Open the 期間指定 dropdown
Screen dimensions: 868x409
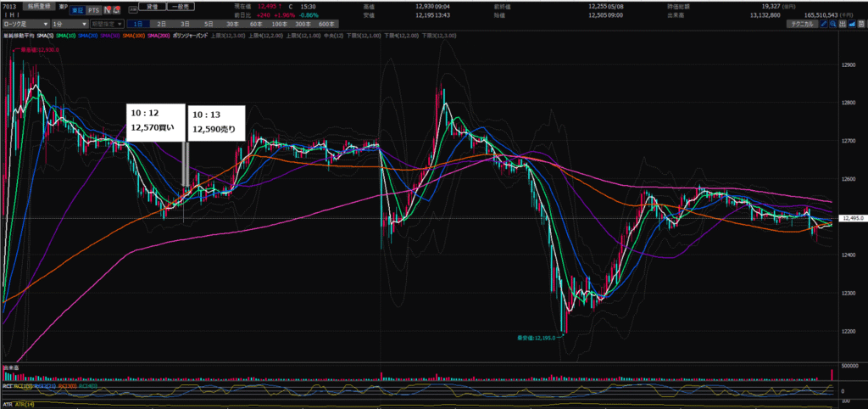[x=107, y=25]
